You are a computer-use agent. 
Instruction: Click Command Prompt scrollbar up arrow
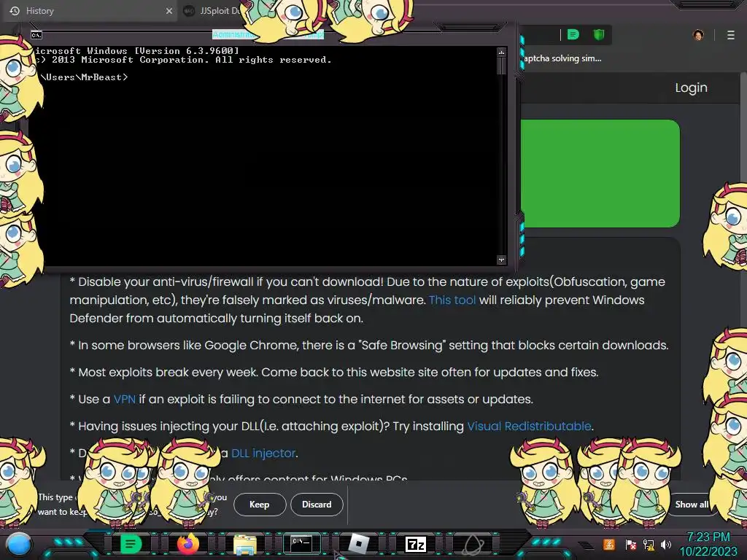tap(501, 52)
